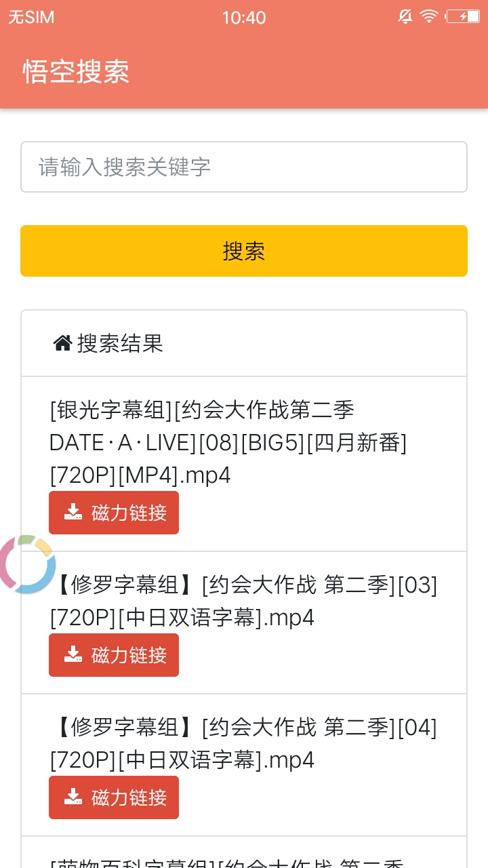Screen dimensions: 488x868
Task: Click the home icon beside 搜索结果
Action: coord(62,344)
